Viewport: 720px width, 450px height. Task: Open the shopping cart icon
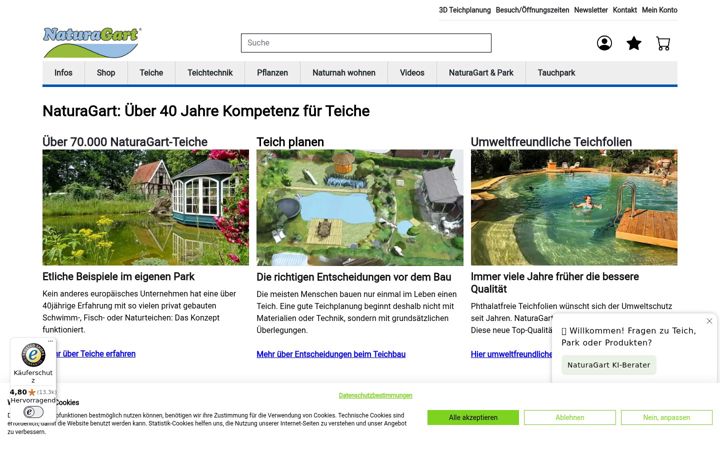(663, 43)
